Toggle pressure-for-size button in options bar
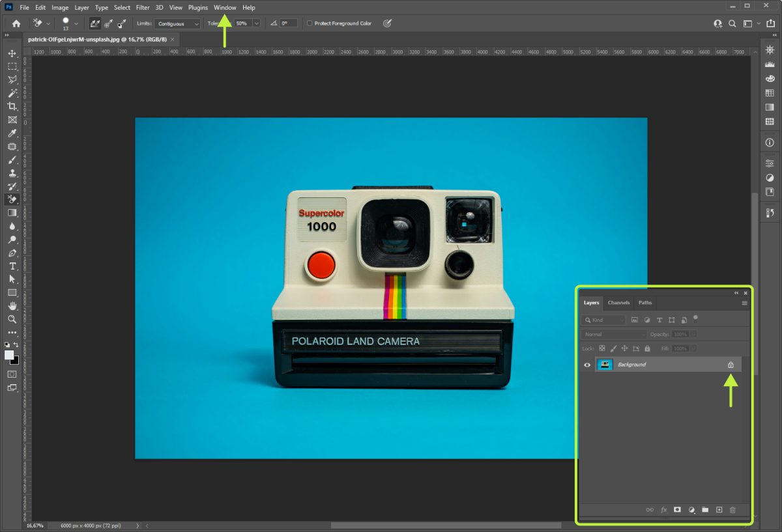782x532 pixels. coord(387,23)
